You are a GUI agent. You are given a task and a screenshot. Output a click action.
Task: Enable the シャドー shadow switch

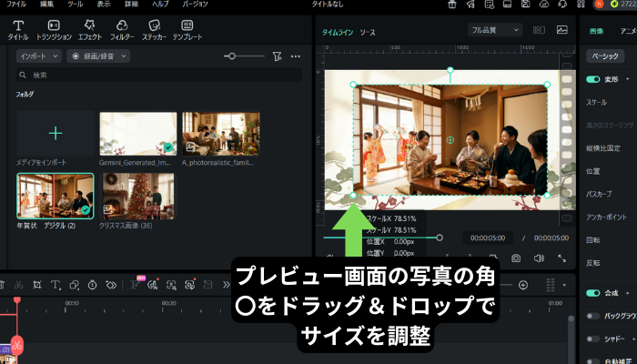[593, 339]
